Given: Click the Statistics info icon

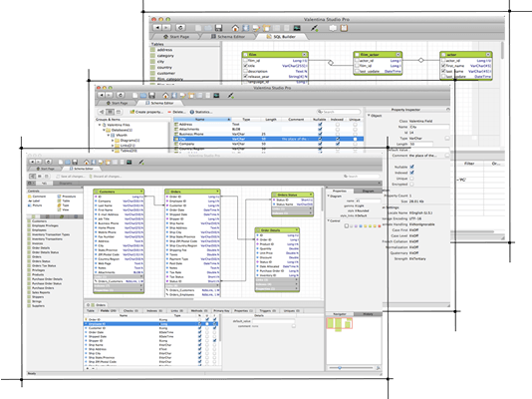Looking at the screenshot, I should click(x=191, y=112).
